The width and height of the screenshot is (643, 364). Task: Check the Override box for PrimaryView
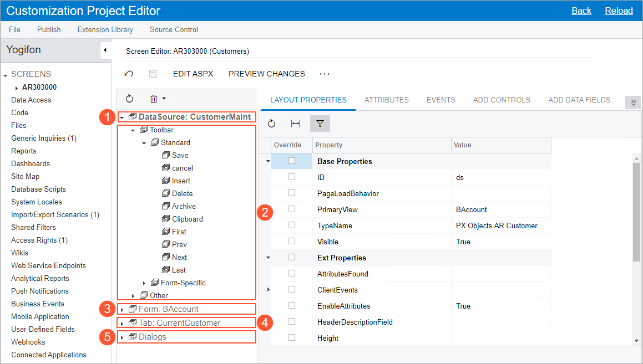292,209
